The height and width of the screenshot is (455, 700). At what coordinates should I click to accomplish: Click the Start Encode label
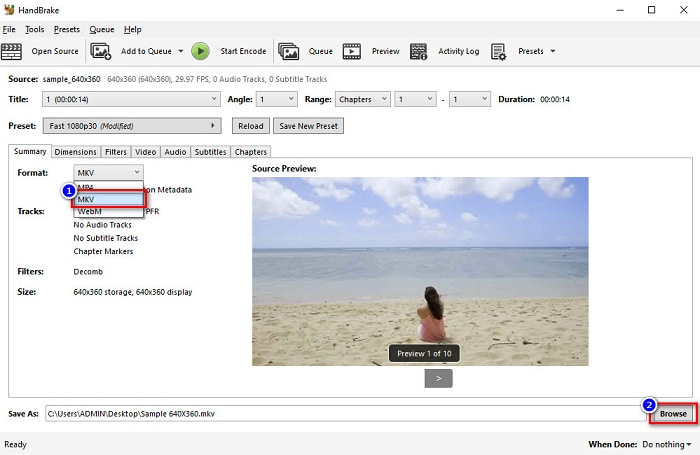[243, 51]
